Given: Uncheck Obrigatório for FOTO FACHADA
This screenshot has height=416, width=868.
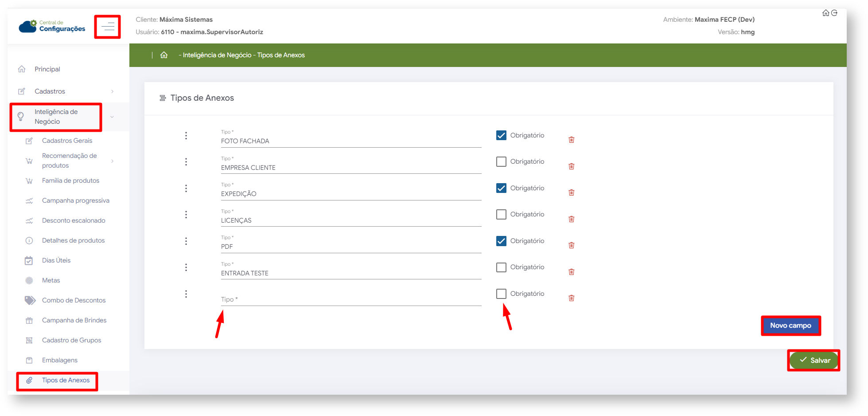Looking at the screenshot, I should click(501, 135).
